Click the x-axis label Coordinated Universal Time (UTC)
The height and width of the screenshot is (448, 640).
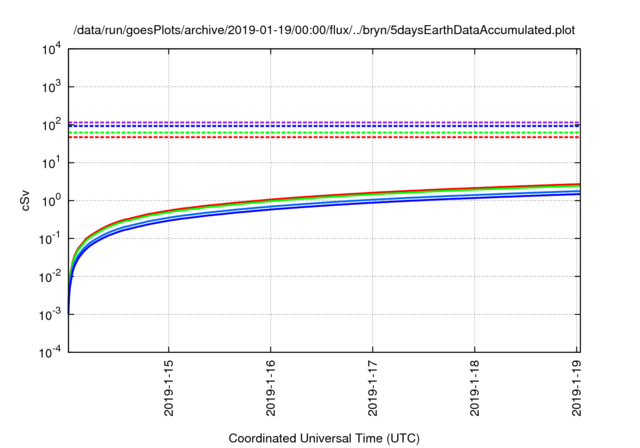coord(324,438)
